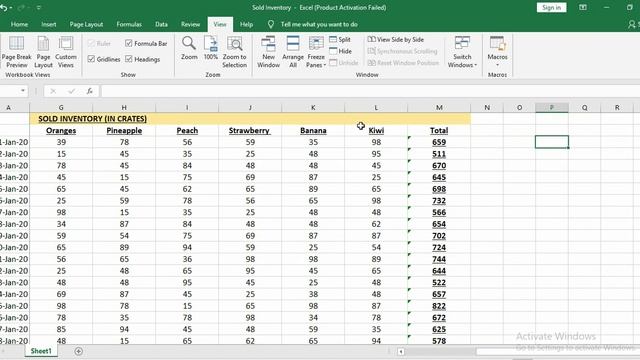Open the Data ribbon tab

tap(161, 24)
